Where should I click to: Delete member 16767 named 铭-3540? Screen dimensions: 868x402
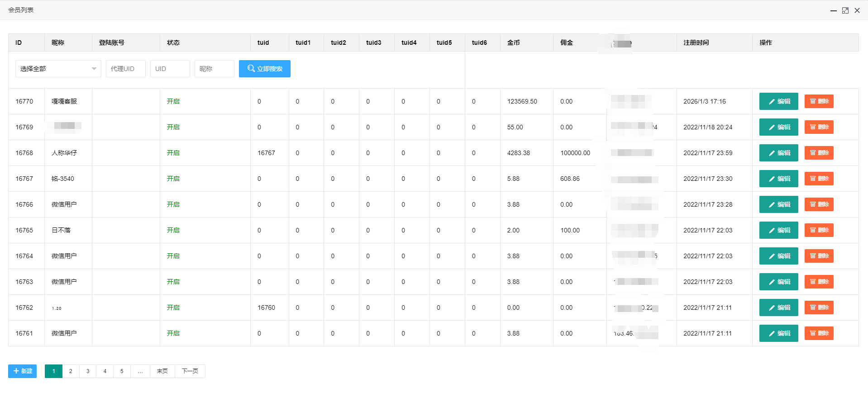(819, 179)
